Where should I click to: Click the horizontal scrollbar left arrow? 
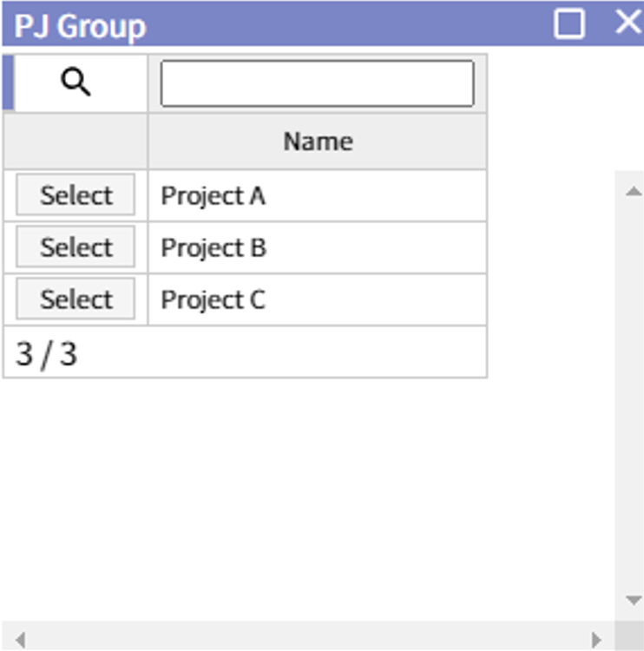point(19,640)
